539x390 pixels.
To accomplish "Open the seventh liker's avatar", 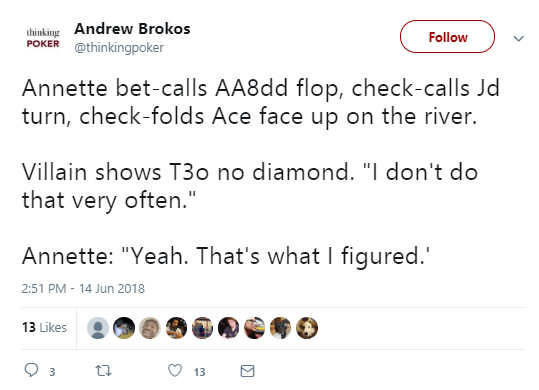I will 255,328.
